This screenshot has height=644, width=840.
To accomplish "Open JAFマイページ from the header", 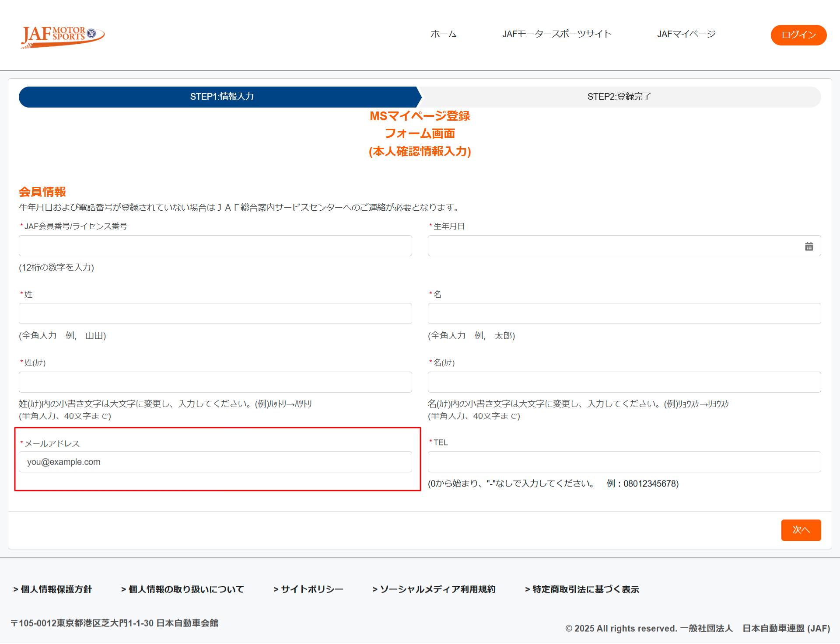I will (686, 34).
